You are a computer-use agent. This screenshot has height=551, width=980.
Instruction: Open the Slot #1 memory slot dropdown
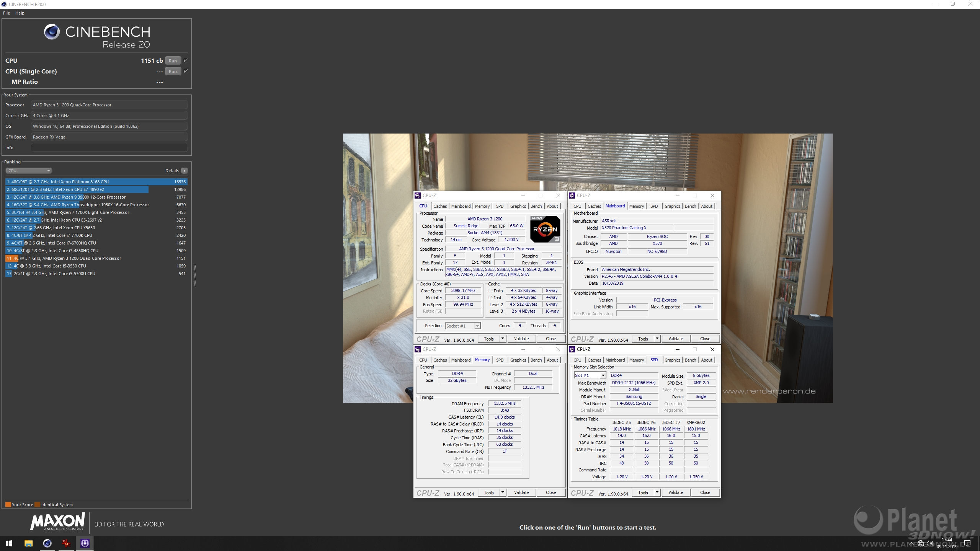click(x=590, y=375)
